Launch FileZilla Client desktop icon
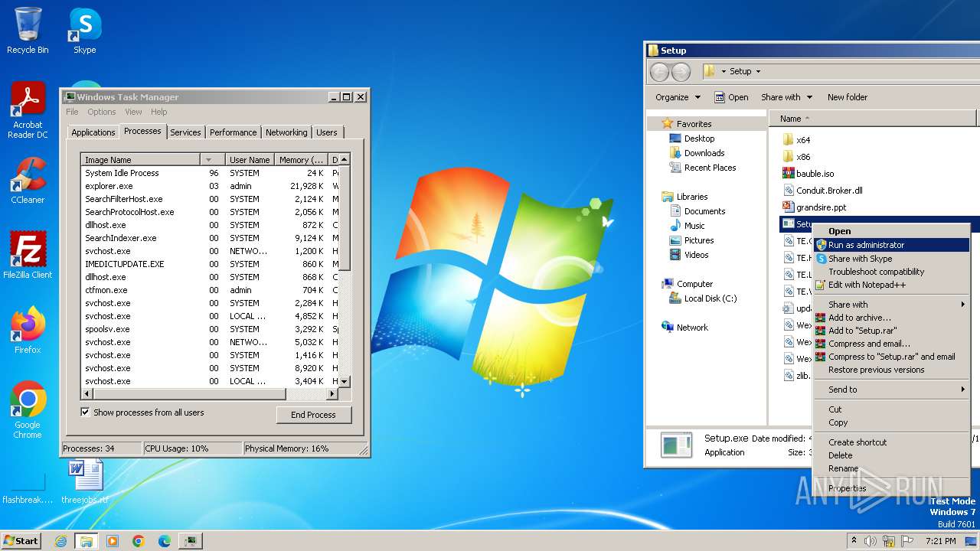 [x=28, y=255]
